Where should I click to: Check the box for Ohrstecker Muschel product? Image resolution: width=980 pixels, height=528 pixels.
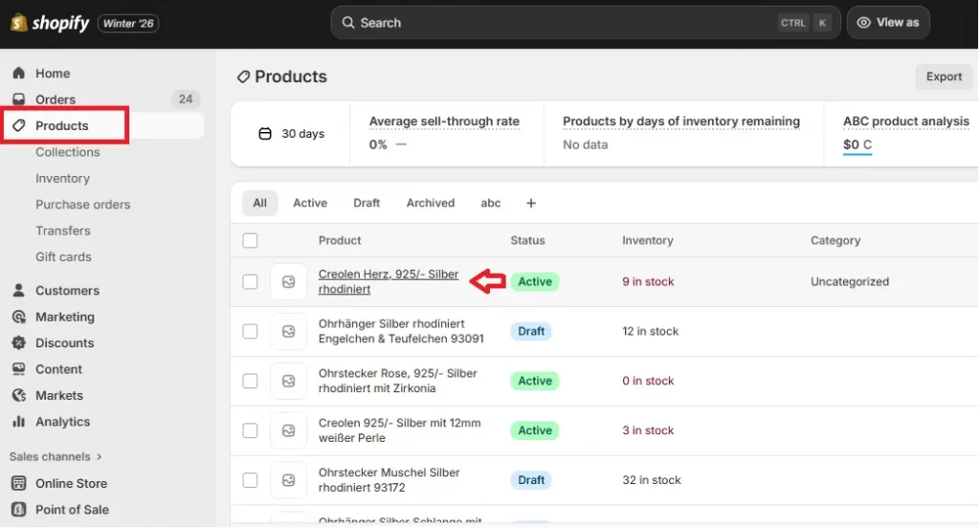250,480
